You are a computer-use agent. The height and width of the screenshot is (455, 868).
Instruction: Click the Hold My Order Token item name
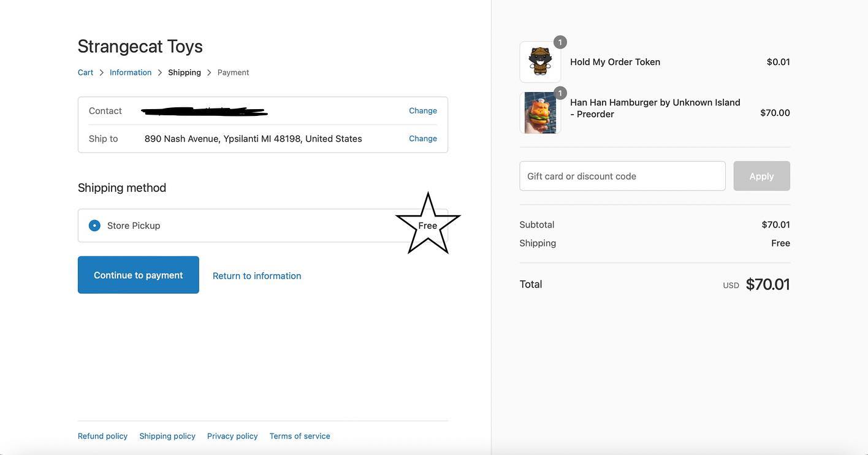pos(615,62)
